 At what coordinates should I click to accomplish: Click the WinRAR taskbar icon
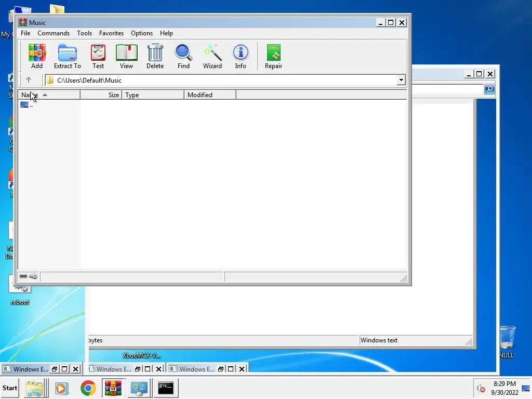[113, 388]
